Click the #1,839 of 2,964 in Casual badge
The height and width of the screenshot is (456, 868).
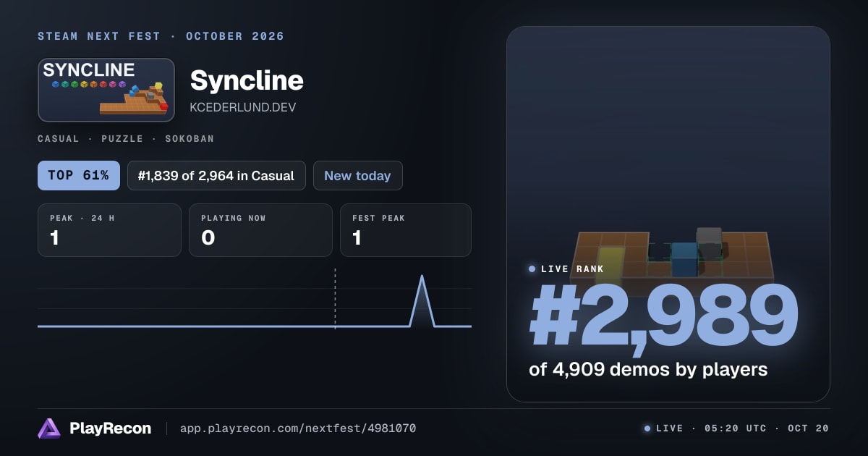pyautogui.click(x=216, y=175)
